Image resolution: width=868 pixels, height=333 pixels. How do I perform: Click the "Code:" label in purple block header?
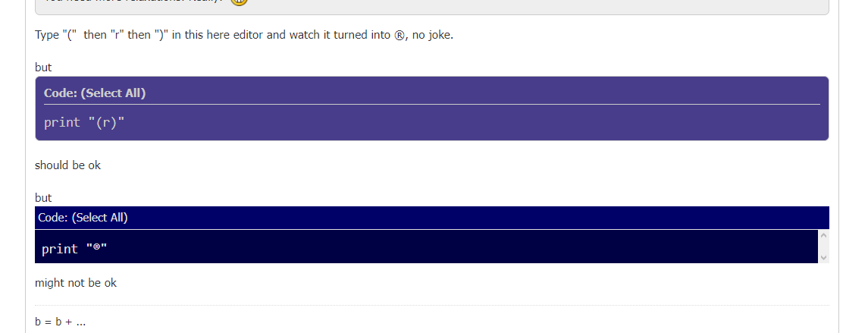tap(61, 93)
